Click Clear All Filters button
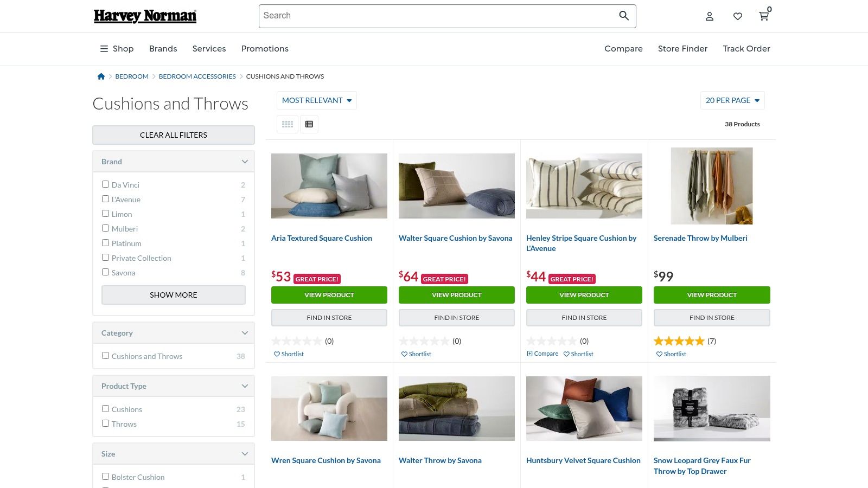This screenshot has height=488, width=868. [x=174, y=135]
